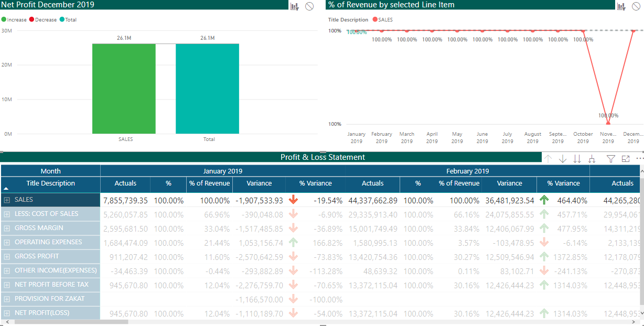Click circle-slash icon beside % of Revenue title
The height and width of the screenshot is (326, 644).
[x=636, y=6]
